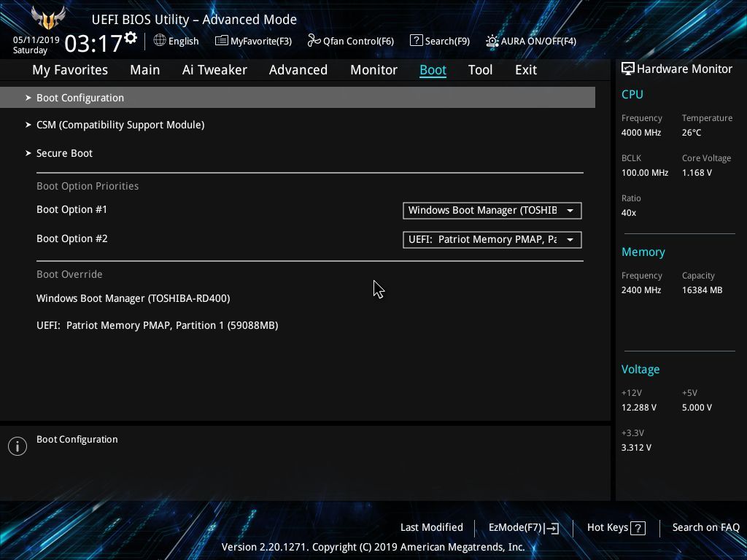Expand CSM (Compatibility Support Module) arrow
This screenshot has width=747, height=560.
coord(28,125)
